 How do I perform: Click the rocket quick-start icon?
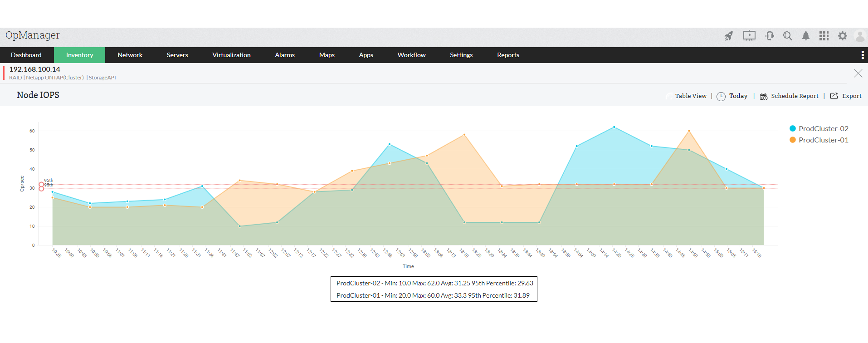pos(729,36)
